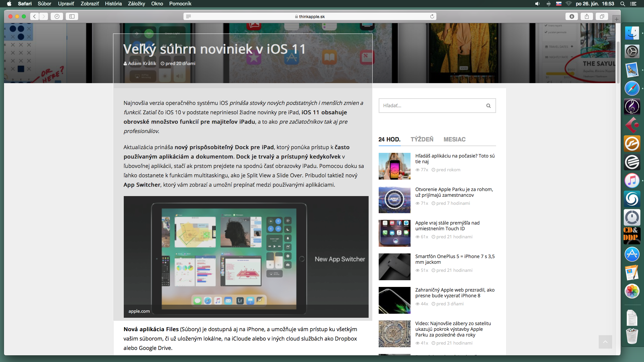
Task: Open satellite video Apple Park article
Action: click(453, 329)
